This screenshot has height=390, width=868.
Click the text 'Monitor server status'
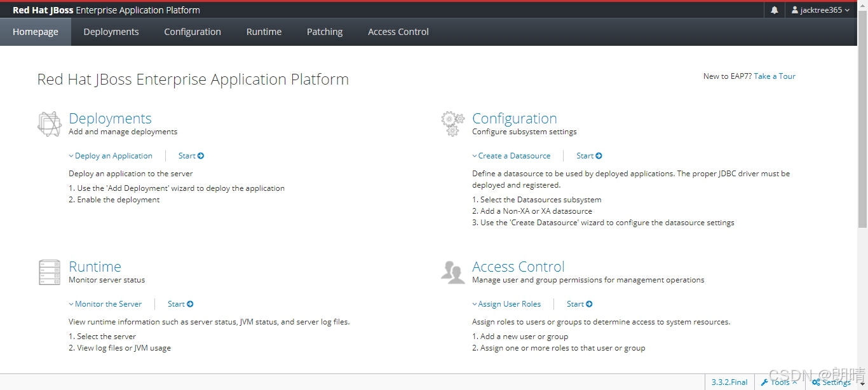[107, 280]
